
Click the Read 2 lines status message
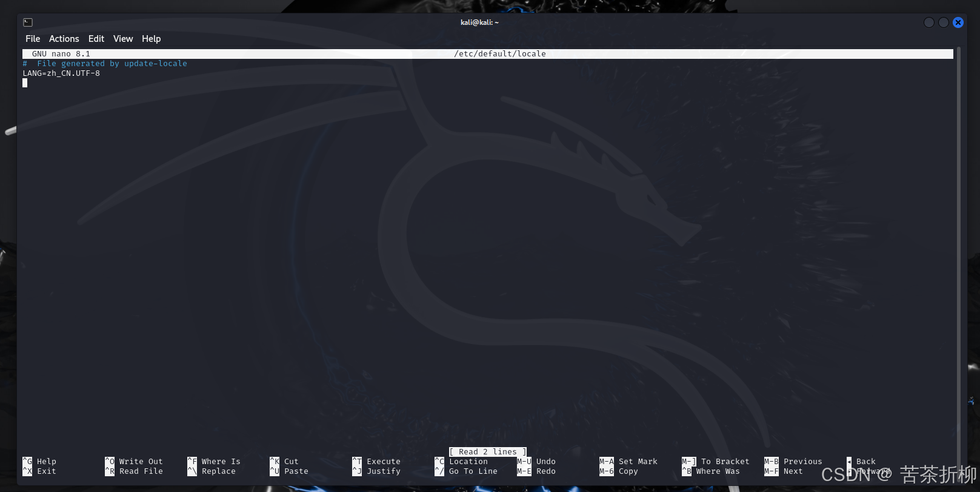pyautogui.click(x=488, y=452)
